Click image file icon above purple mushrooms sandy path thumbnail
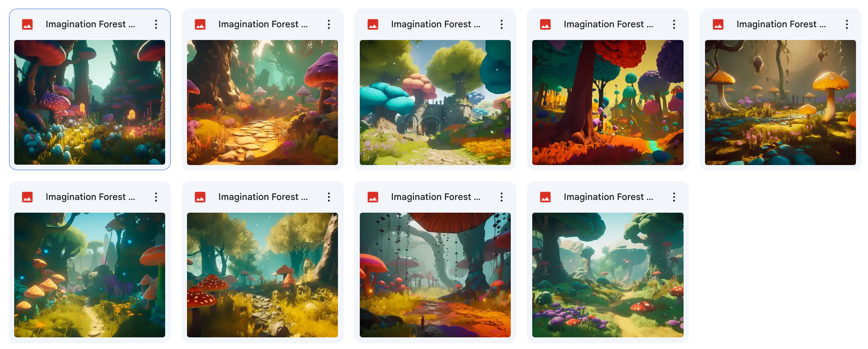 (545, 197)
